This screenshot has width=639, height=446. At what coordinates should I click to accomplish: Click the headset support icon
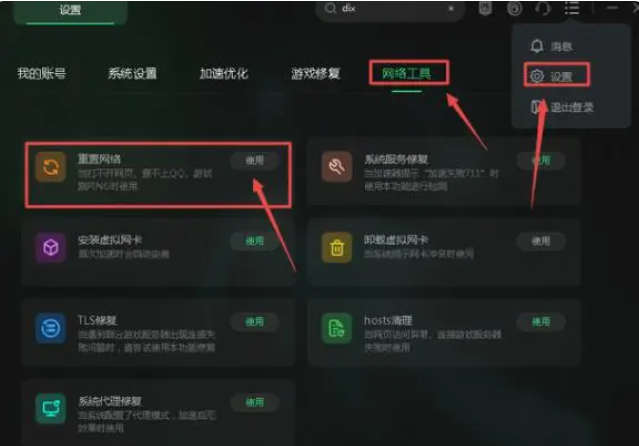(x=543, y=8)
